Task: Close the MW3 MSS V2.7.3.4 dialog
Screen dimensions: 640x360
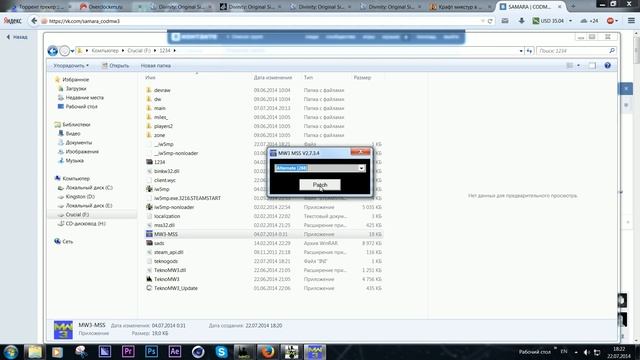Action: (x=360, y=152)
